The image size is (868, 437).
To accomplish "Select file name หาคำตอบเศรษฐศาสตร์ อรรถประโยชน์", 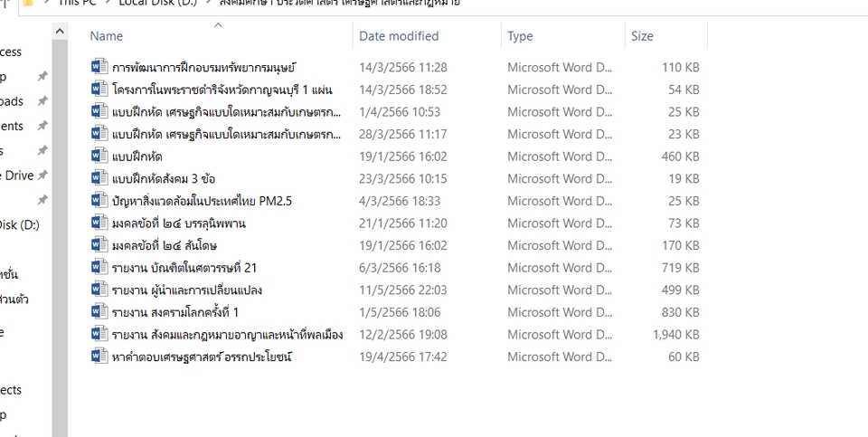I will tap(202, 356).
